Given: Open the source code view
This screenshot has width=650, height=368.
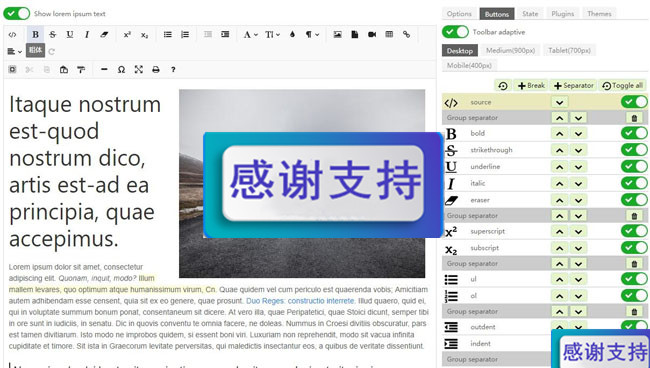Looking at the screenshot, I should (12, 35).
